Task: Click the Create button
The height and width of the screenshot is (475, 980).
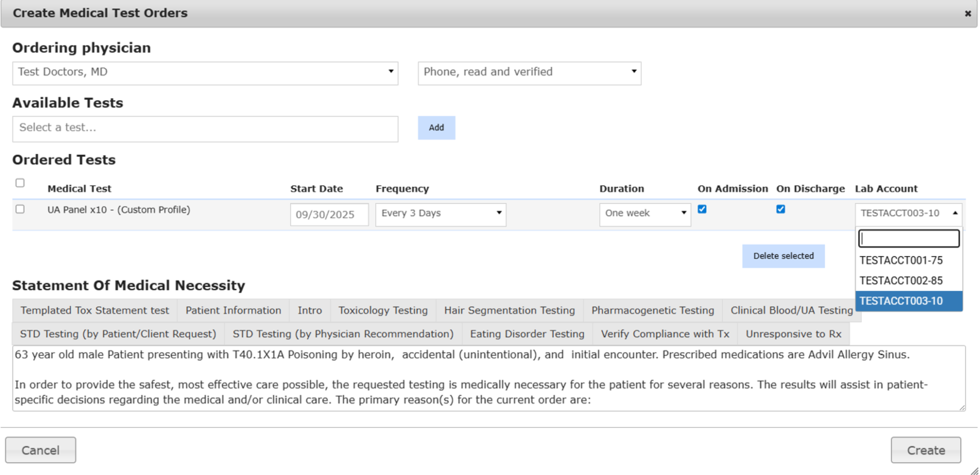Action: pyautogui.click(x=926, y=450)
